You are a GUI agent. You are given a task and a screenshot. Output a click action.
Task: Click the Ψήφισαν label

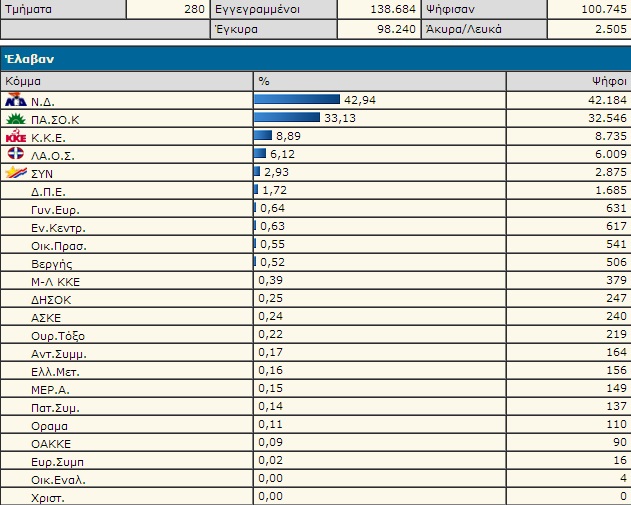click(450, 10)
